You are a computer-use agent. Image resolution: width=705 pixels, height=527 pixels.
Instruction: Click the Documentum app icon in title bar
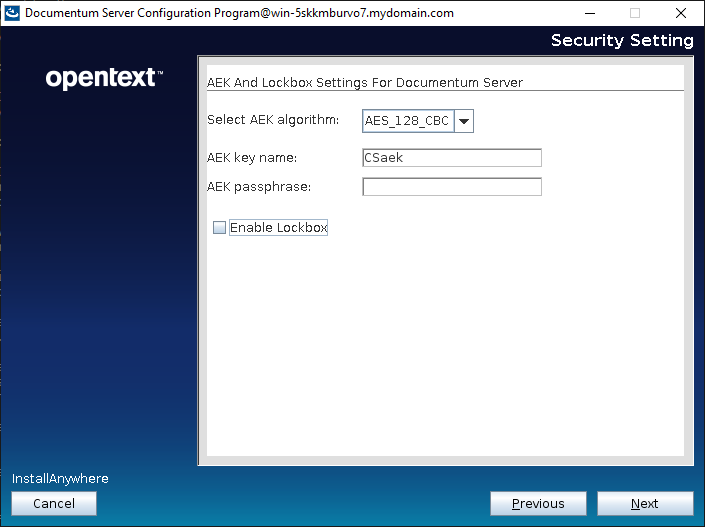click(x=12, y=13)
